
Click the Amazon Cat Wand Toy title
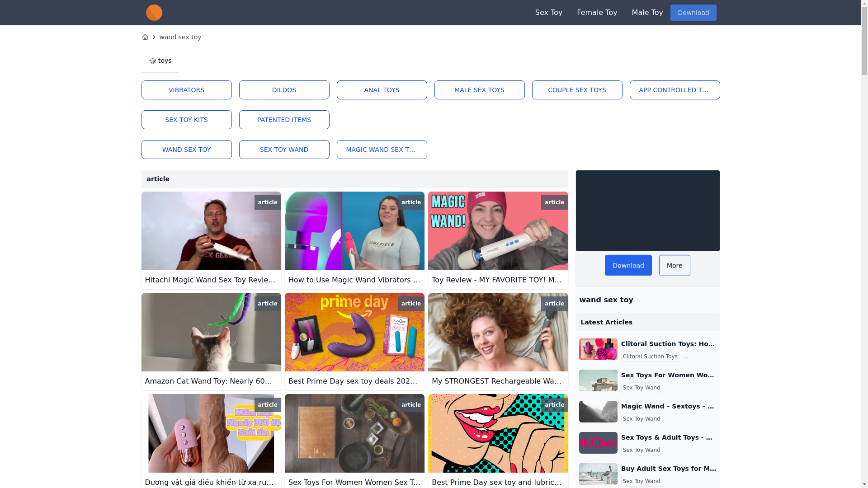208,381
